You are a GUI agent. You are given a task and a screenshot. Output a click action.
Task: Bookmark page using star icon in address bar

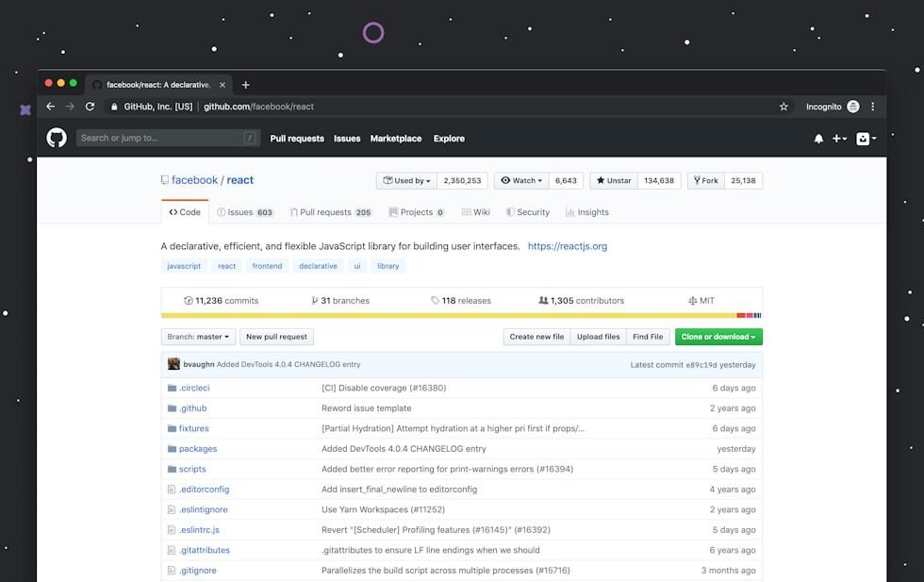[x=784, y=107]
